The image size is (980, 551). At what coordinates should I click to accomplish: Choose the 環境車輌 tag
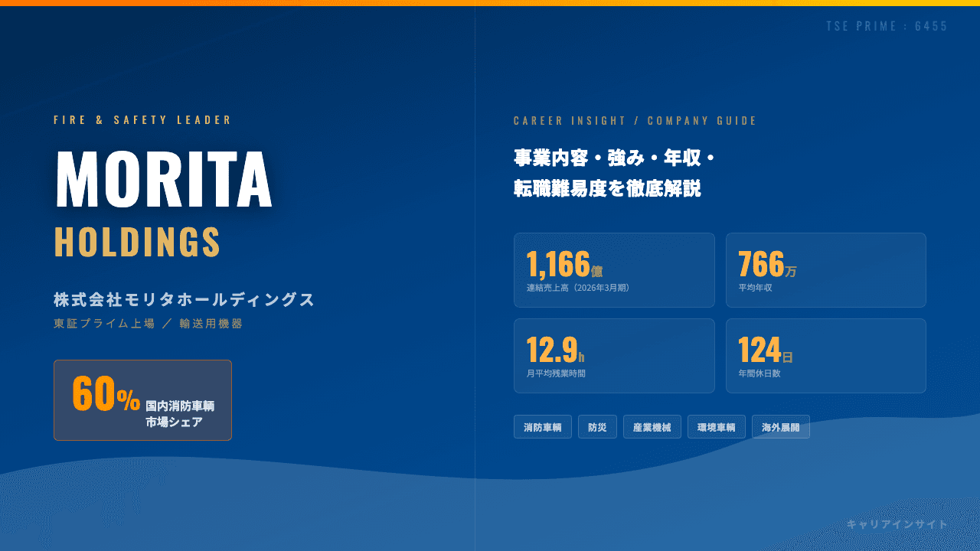(717, 427)
